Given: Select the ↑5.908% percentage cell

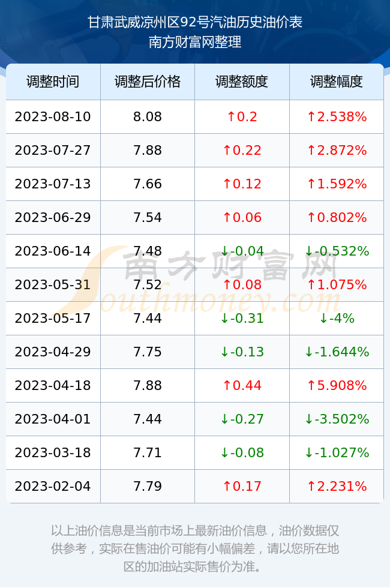Looking at the screenshot, I should pyautogui.click(x=337, y=385).
